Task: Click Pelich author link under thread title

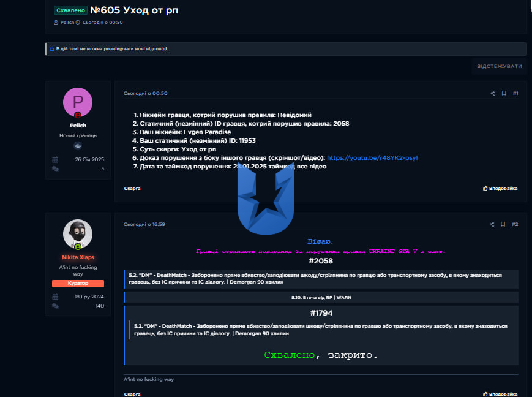Action: 67,23
